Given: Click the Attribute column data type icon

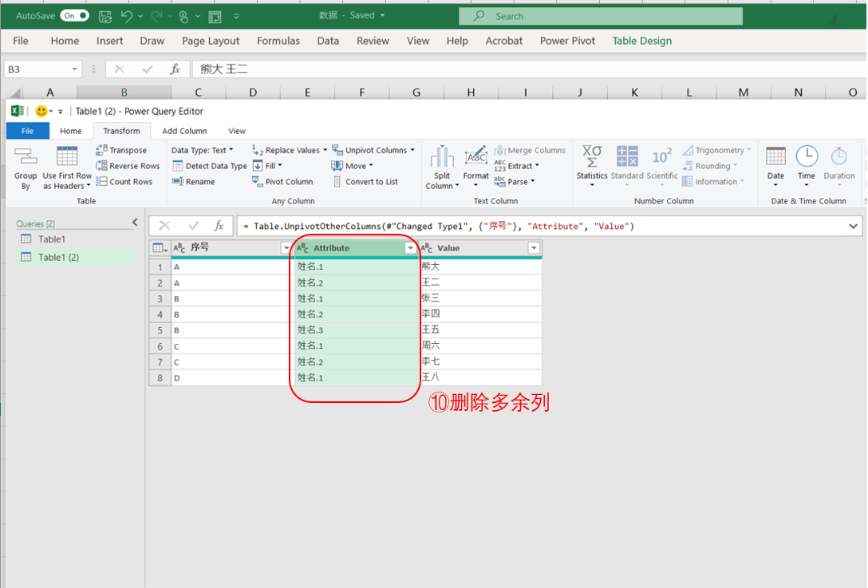Looking at the screenshot, I should pos(302,248).
